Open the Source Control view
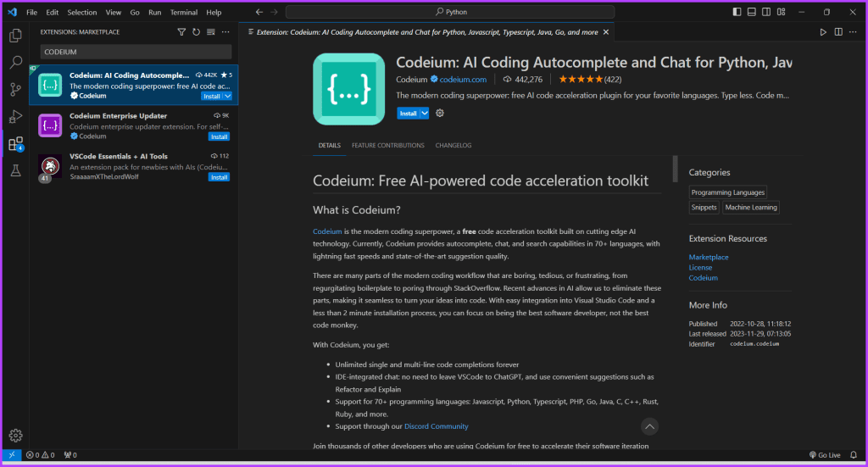Screen dimensions: 868x467 point(15,89)
